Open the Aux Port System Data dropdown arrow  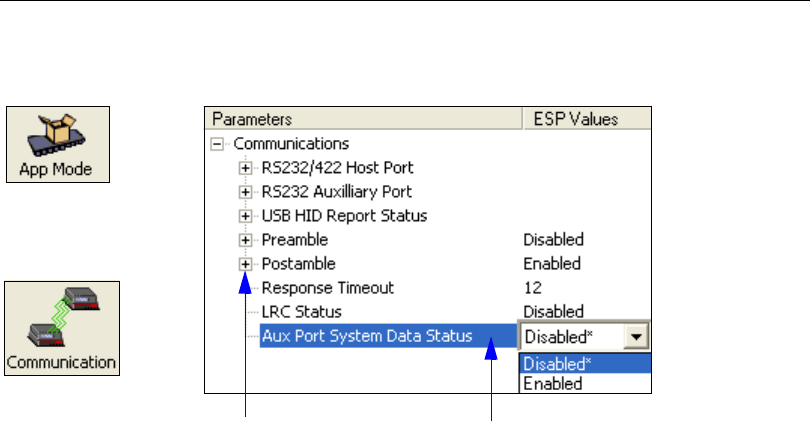(635, 337)
